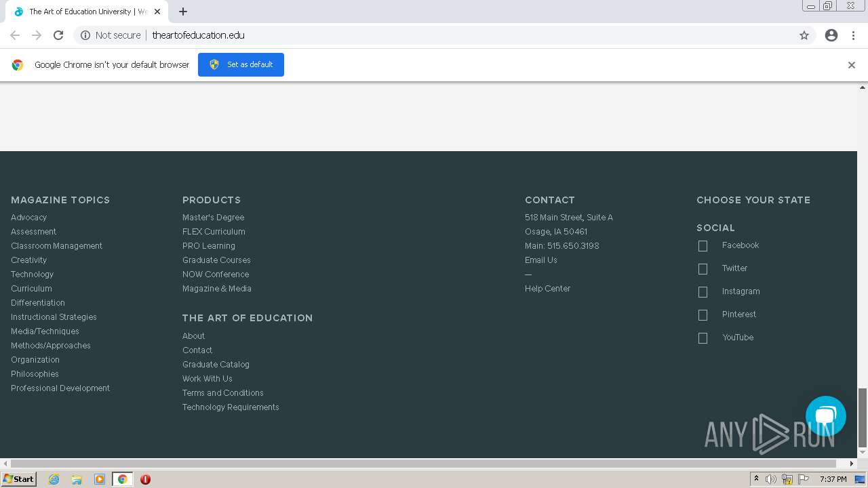This screenshot has height=488, width=868.
Task: Bookmark this page with star icon
Action: pos(804,35)
